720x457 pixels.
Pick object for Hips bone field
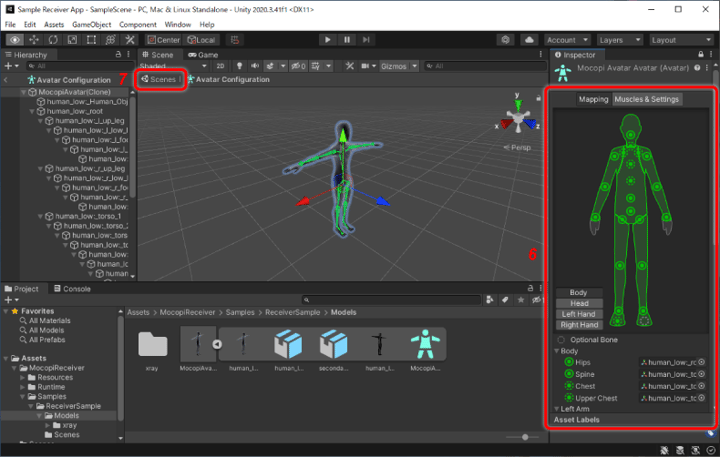coord(702,362)
